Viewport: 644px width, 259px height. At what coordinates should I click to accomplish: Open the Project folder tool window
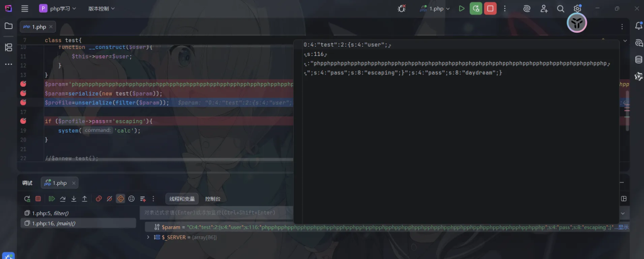click(x=9, y=26)
